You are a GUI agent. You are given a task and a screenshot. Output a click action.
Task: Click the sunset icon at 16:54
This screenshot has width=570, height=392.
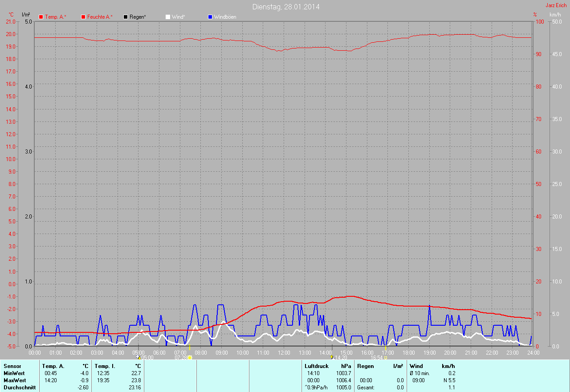click(386, 357)
